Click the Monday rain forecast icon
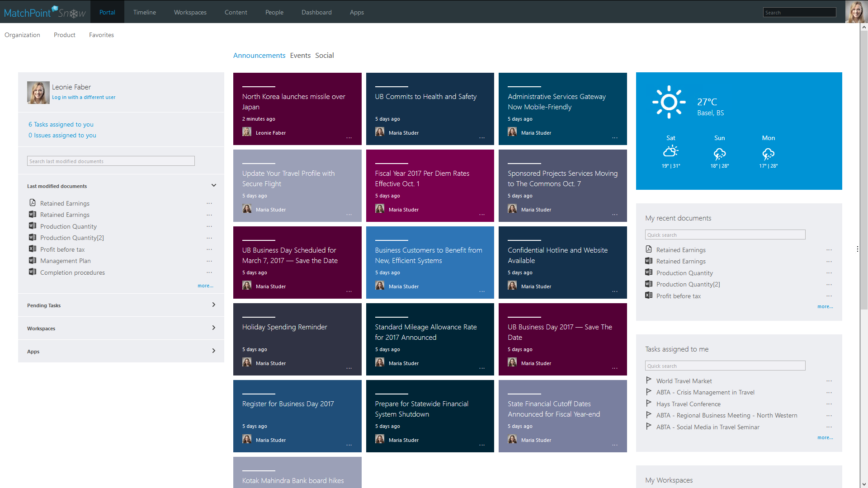The width and height of the screenshot is (868, 488). (x=769, y=154)
